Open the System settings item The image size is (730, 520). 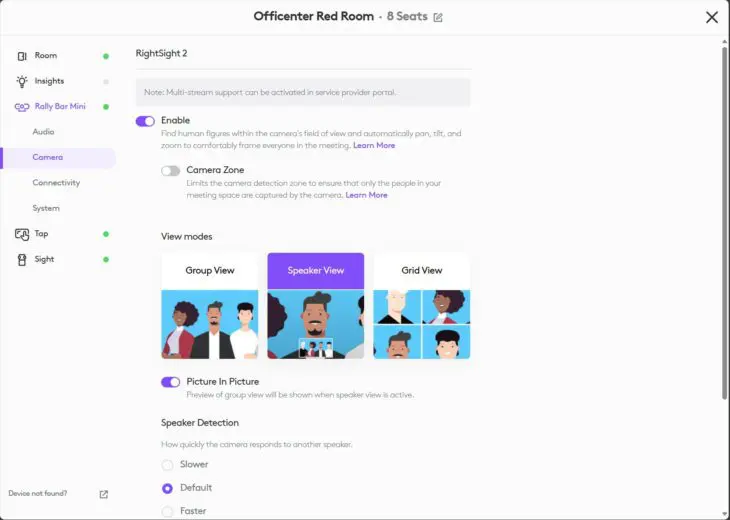[x=46, y=208]
